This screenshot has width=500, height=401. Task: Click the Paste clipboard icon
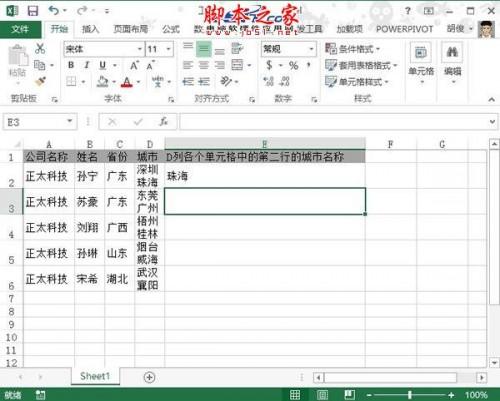tap(18, 56)
